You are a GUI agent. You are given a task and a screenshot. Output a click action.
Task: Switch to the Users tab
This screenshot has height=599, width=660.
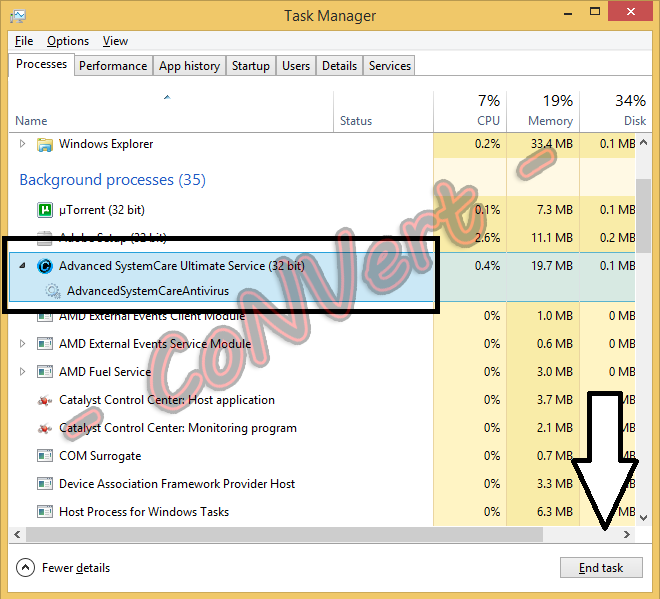click(x=296, y=66)
